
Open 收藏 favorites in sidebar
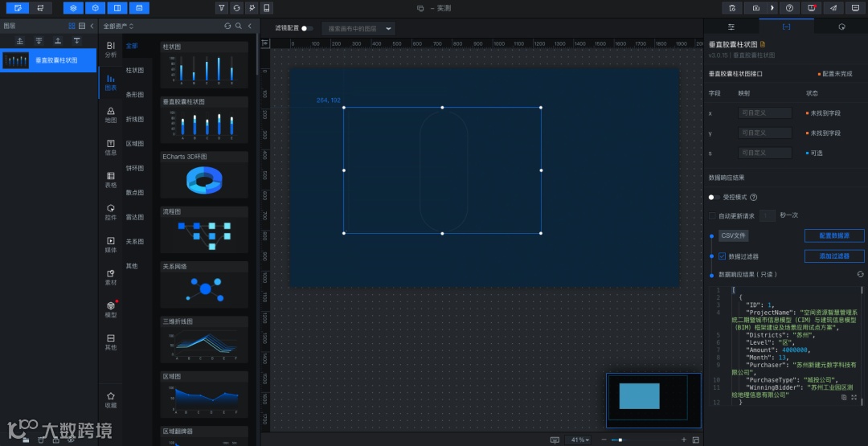[111, 400]
